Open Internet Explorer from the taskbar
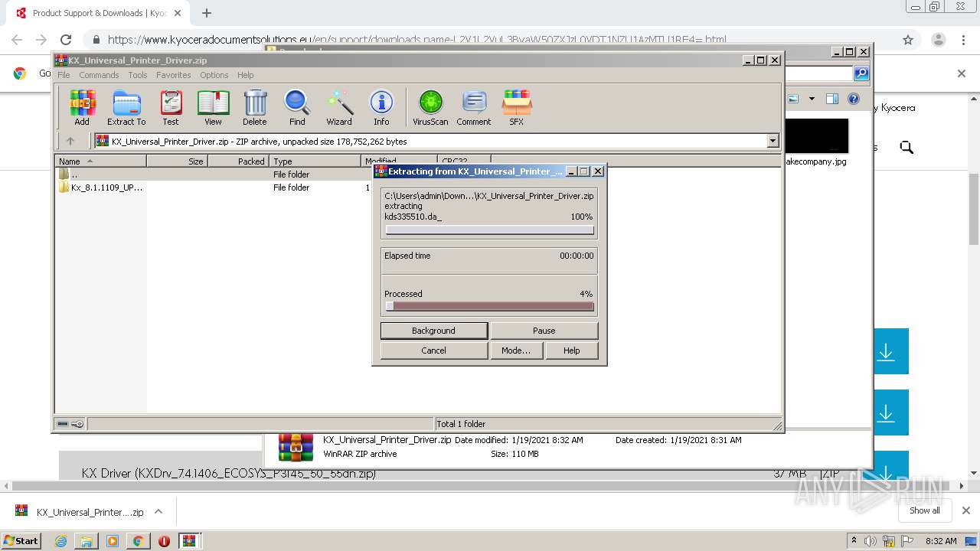The width and height of the screenshot is (980, 551). point(60,541)
